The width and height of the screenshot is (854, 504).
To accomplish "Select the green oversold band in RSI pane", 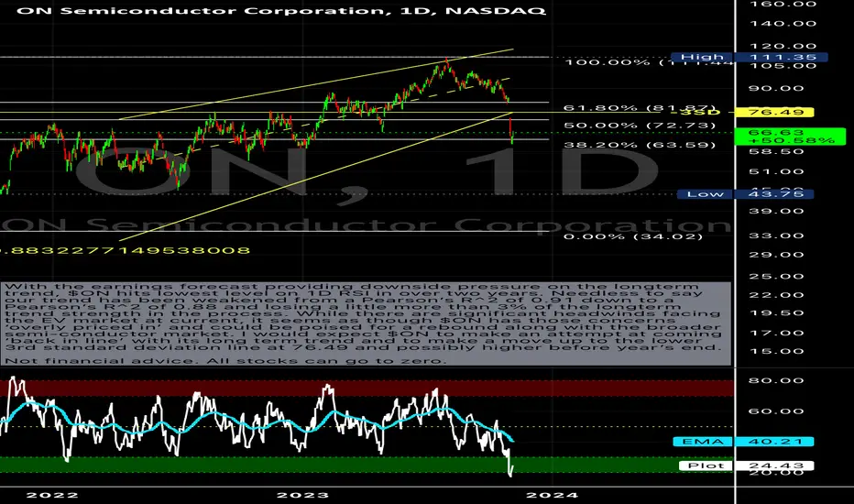I will pos(366,465).
